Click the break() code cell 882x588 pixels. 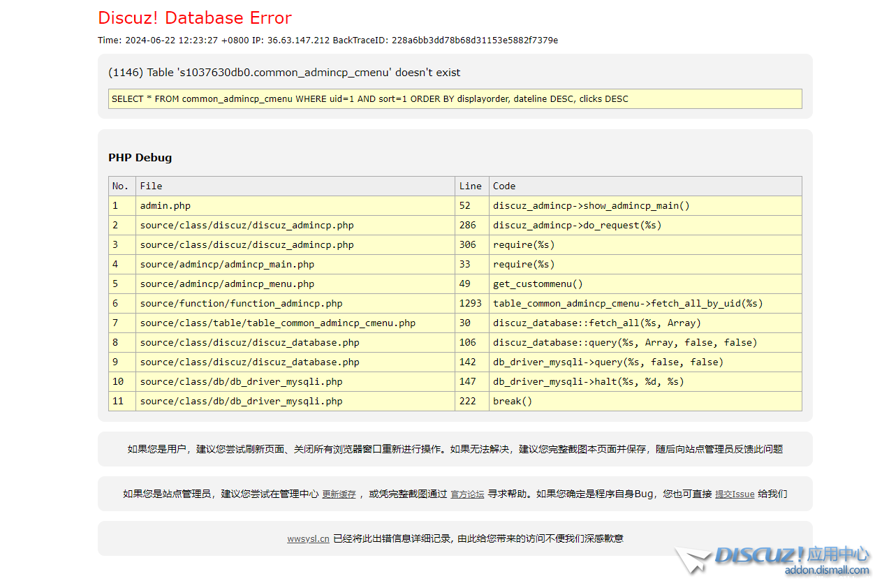[513, 402]
